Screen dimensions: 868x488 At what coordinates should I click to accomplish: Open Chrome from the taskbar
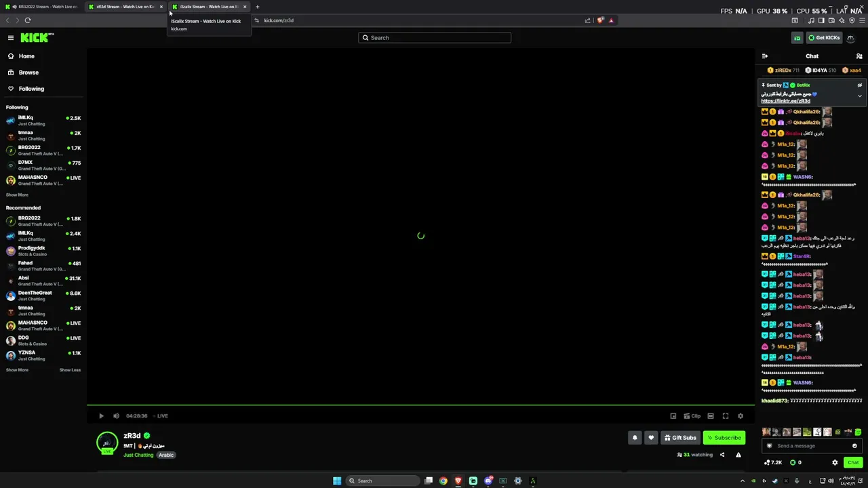[443, 481]
